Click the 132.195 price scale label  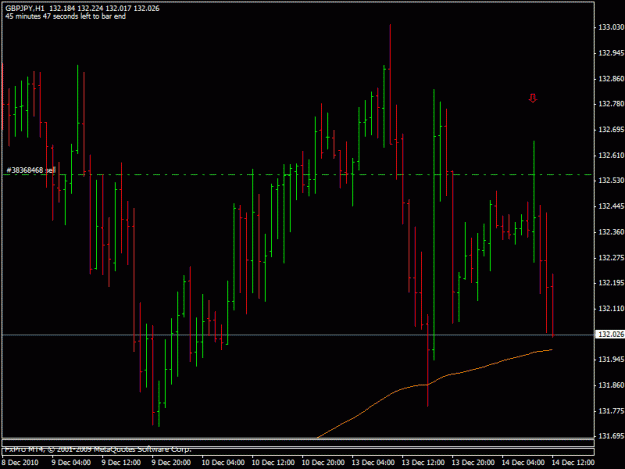click(x=611, y=283)
